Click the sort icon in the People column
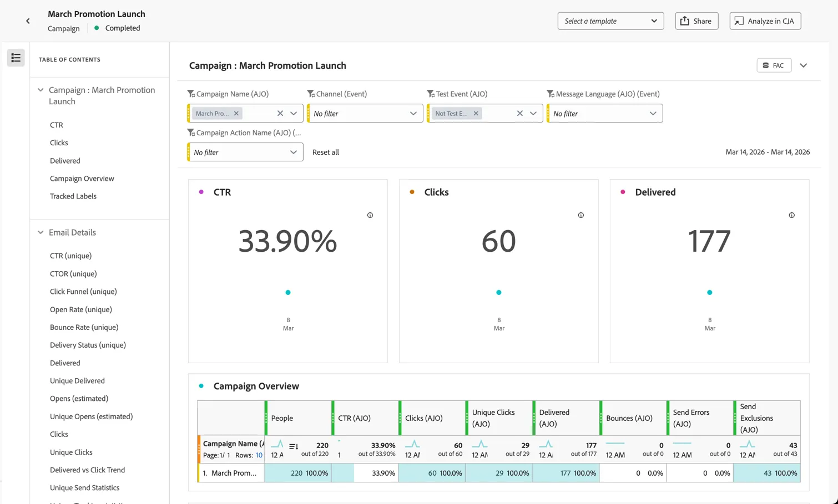 294,446
